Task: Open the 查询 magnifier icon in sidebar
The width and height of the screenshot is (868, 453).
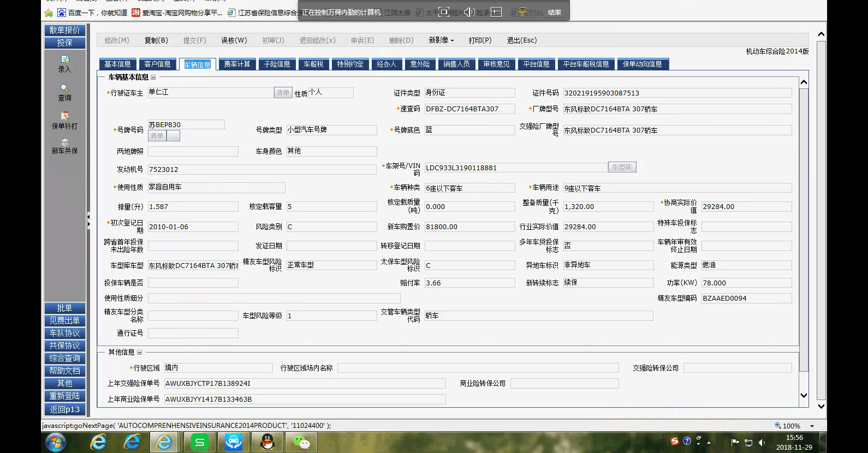Action: click(x=65, y=88)
